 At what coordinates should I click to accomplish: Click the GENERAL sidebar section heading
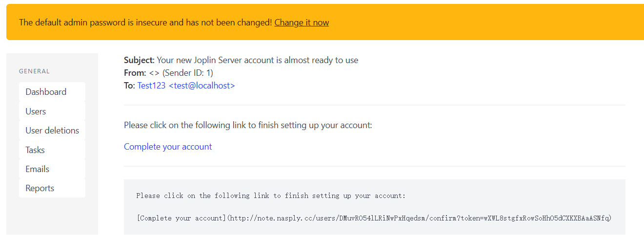click(34, 71)
